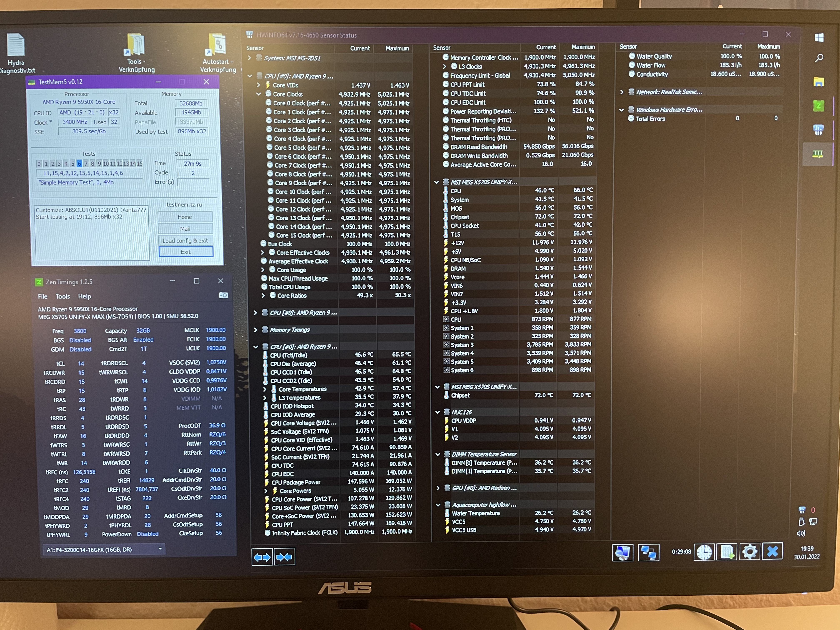Expand the L3 Clocks row
The image size is (840, 630).
tap(444, 66)
